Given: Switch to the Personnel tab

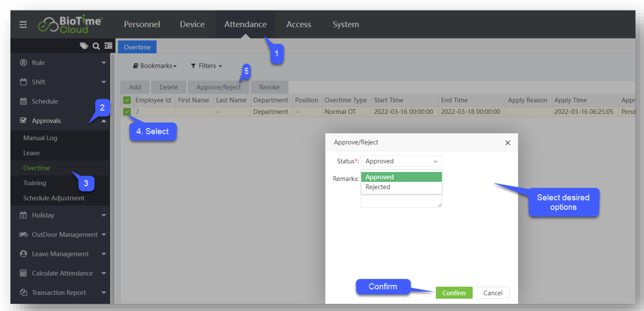Looking at the screenshot, I should [142, 25].
